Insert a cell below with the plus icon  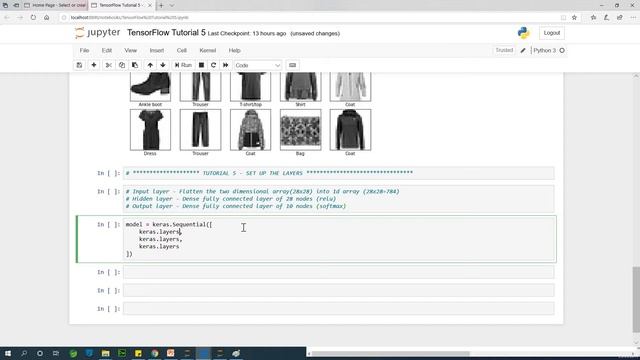pos(94,65)
